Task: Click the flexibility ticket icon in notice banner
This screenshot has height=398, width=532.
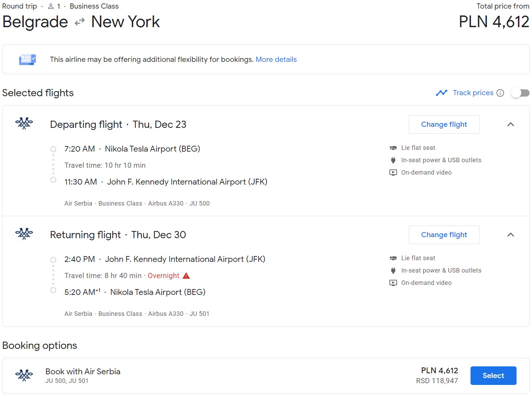Action: (27, 59)
